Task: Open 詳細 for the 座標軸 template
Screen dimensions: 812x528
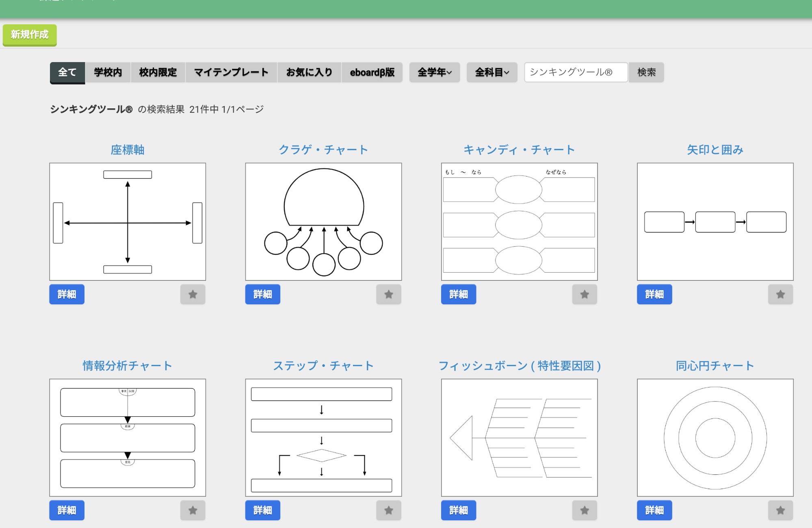Action: 67,294
